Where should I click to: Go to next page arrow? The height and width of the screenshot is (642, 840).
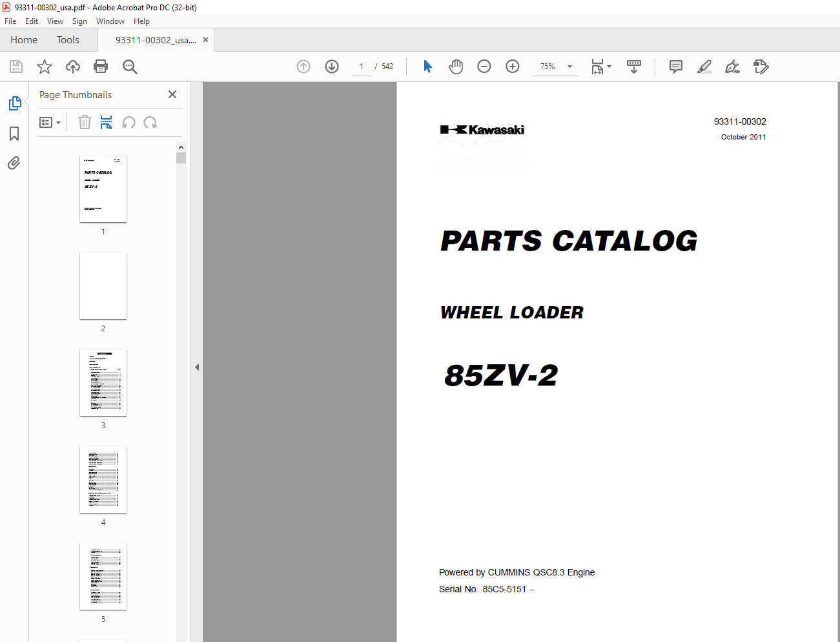(332, 67)
